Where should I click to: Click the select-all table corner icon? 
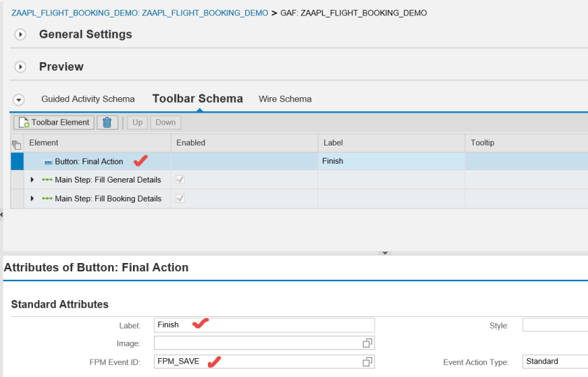16,143
